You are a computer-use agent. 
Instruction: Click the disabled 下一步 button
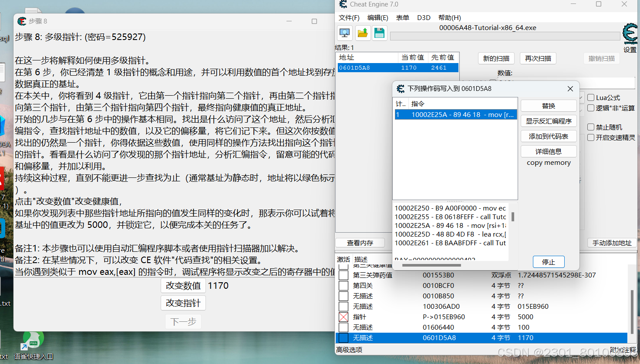point(183,322)
